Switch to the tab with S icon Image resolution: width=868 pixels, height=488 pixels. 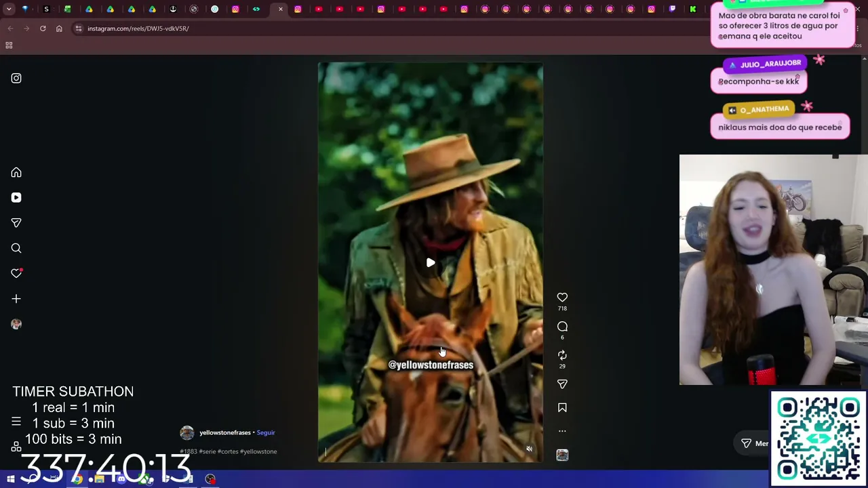[x=46, y=9]
